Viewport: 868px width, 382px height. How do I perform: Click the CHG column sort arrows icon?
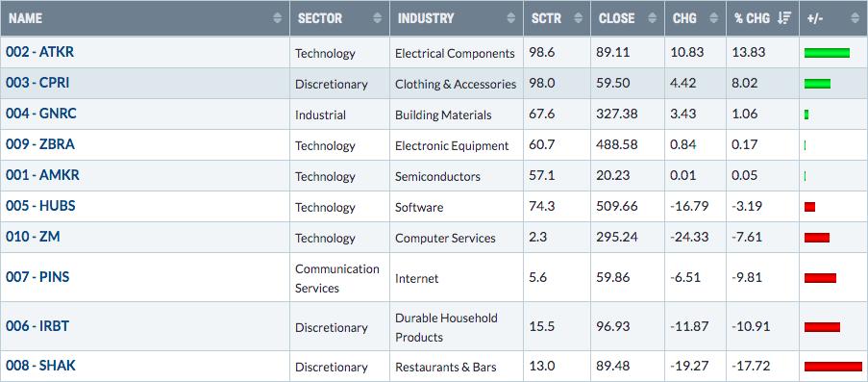(713, 18)
